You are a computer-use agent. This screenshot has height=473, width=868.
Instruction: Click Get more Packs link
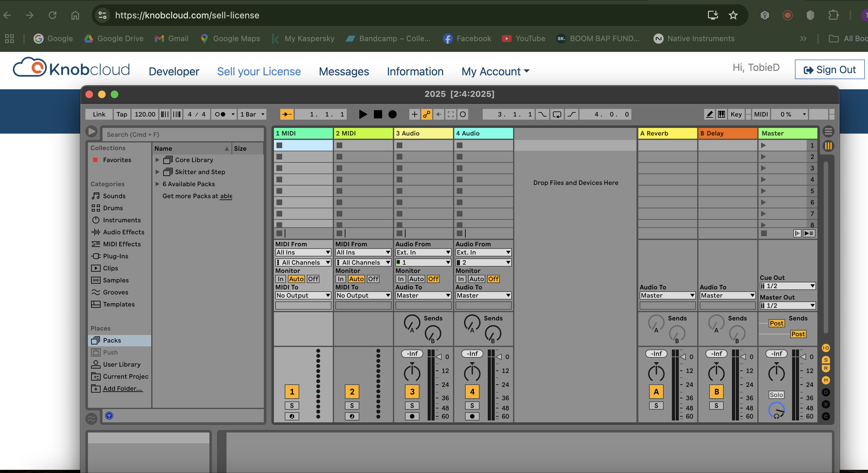[x=226, y=196]
